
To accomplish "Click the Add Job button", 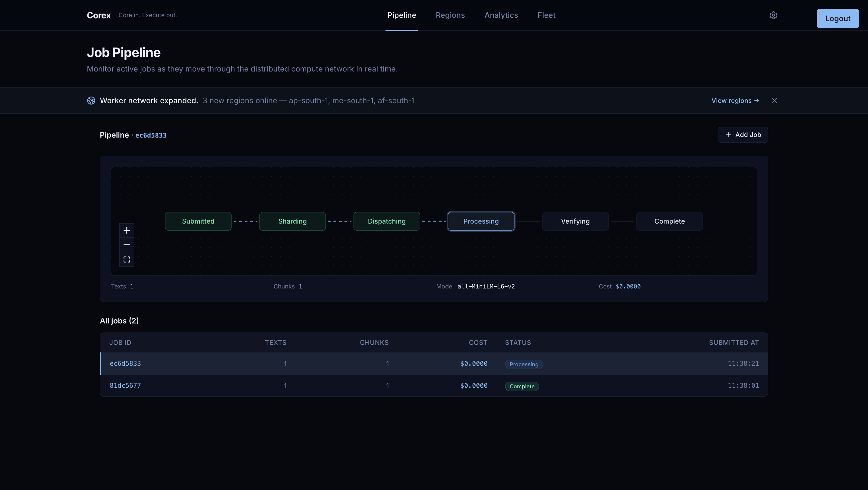I will pos(742,135).
